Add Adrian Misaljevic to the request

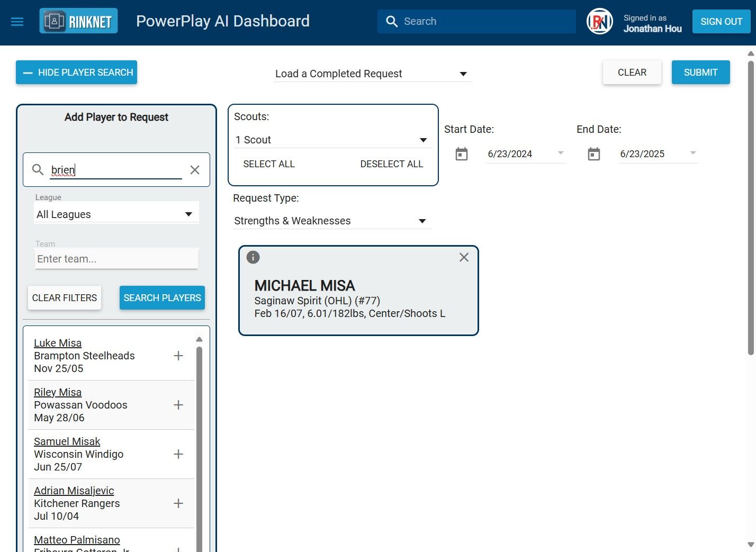point(178,503)
